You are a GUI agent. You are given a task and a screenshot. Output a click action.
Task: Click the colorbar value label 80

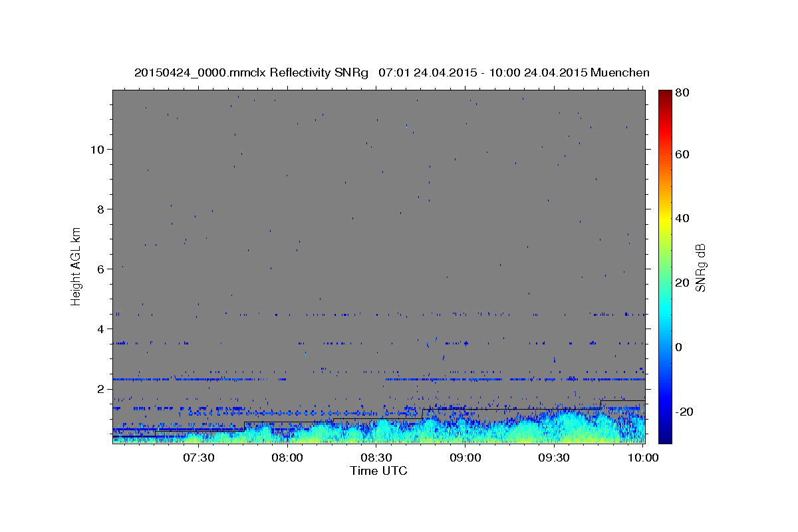[682, 93]
